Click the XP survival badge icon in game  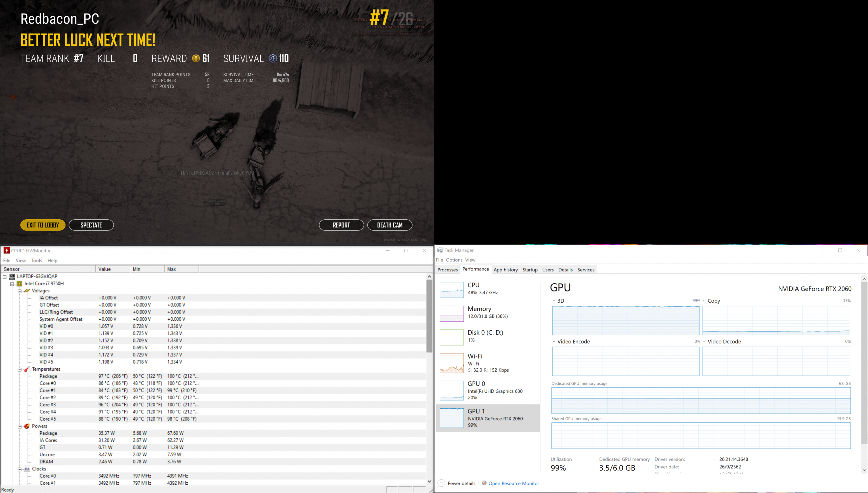273,58
